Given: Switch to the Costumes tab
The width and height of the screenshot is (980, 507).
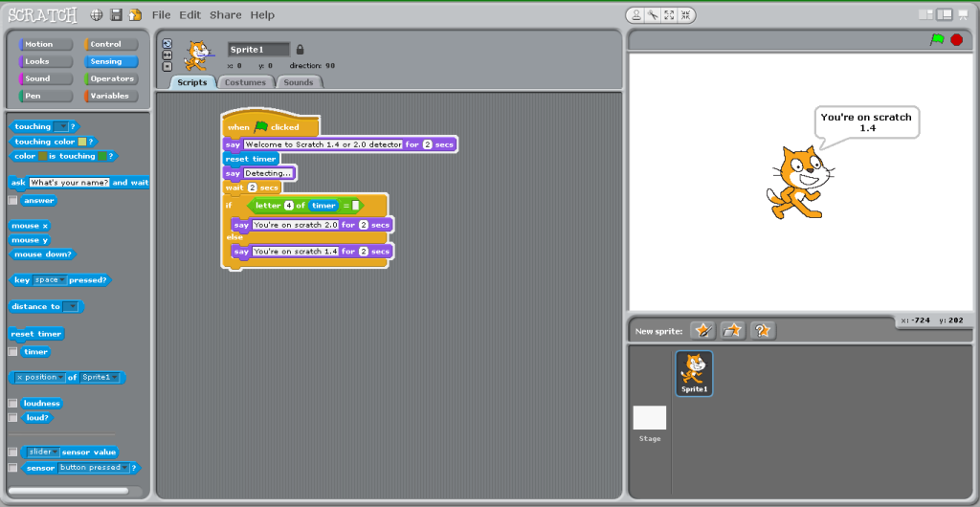Looking at the screenshot, I should point(245,82).
